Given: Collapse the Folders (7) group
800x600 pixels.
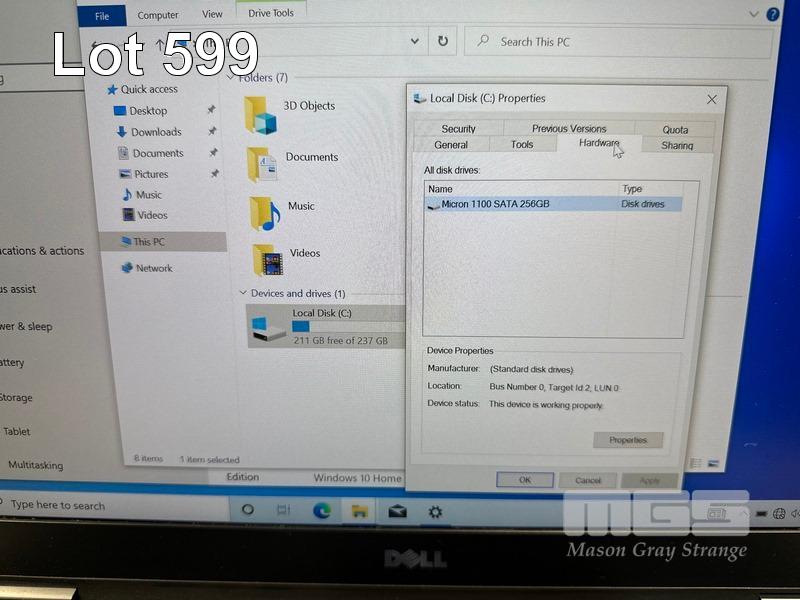Looking at the screenshot, I should tap(231, 77).
